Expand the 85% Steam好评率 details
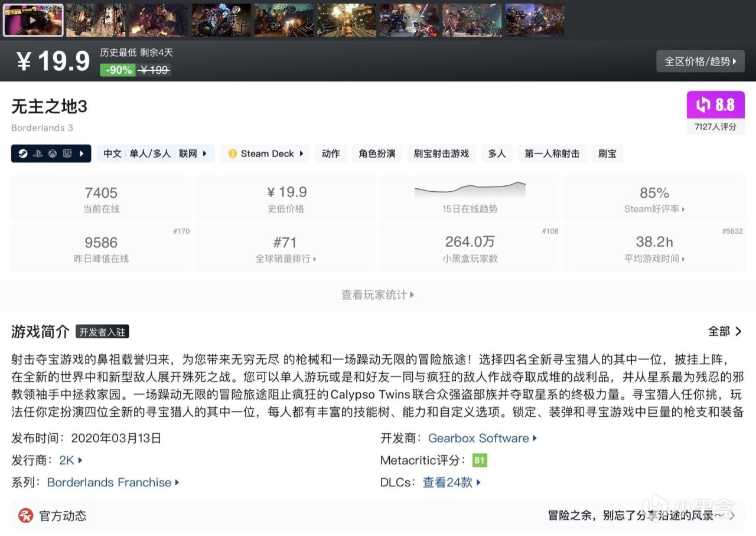 click(654, 199)
